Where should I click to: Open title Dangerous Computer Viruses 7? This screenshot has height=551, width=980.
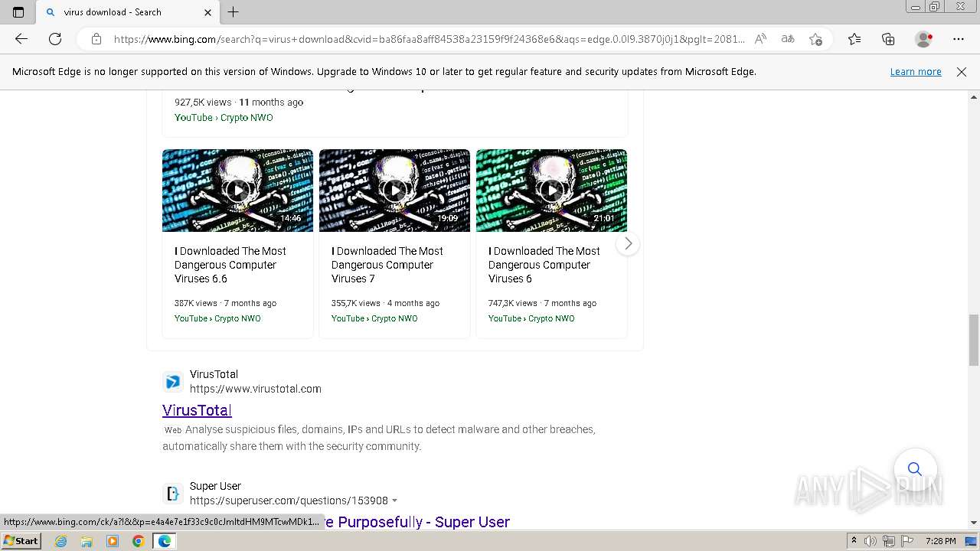(387, 265)
